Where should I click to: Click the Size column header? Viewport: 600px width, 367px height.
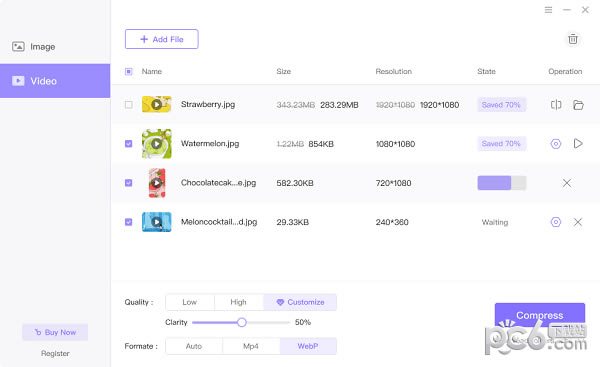[x=284, y=72]
